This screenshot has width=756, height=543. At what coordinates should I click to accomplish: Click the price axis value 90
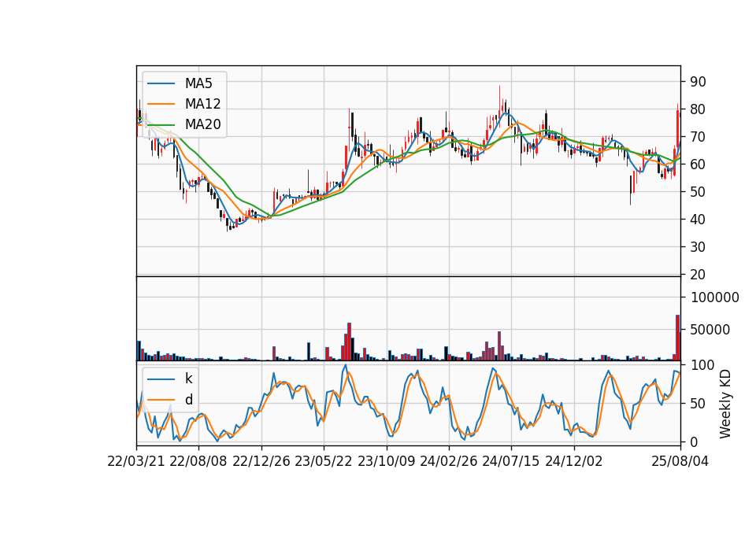coord(699,82)
